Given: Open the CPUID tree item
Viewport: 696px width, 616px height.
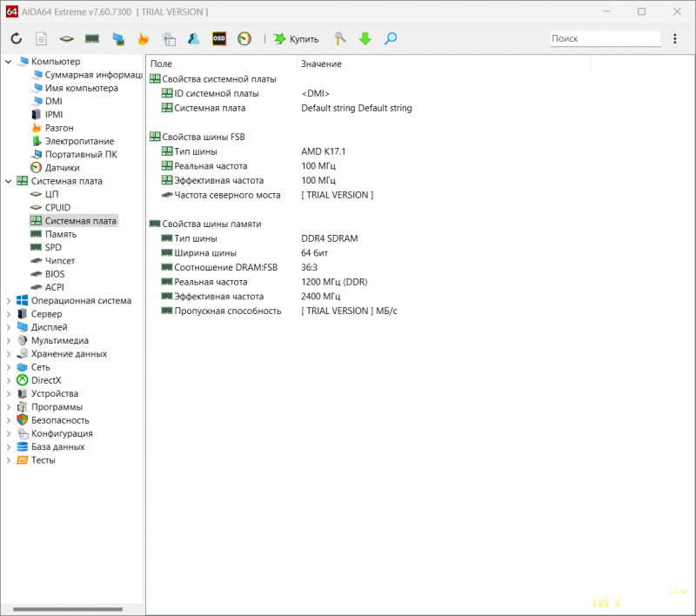Looking at the screenshot, I should pyautogui.click(x=50, y=208).
